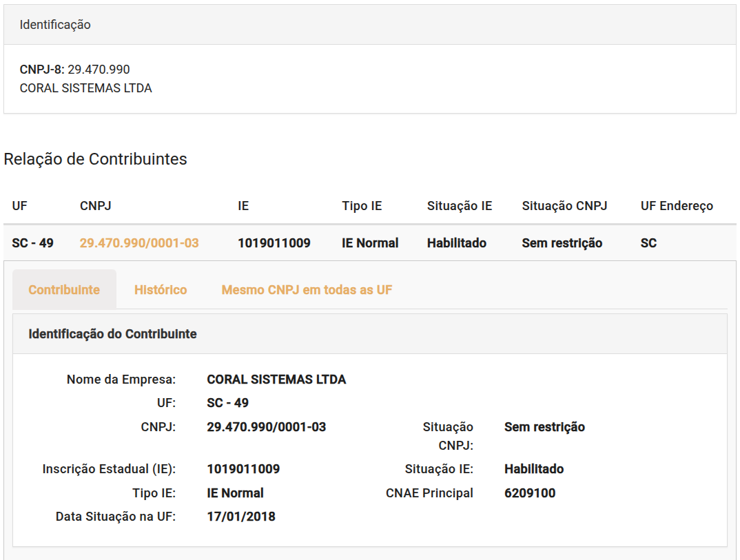The image size is (740, 560).
Task: Click the date 17/01/2018
Action: (241, 517)
